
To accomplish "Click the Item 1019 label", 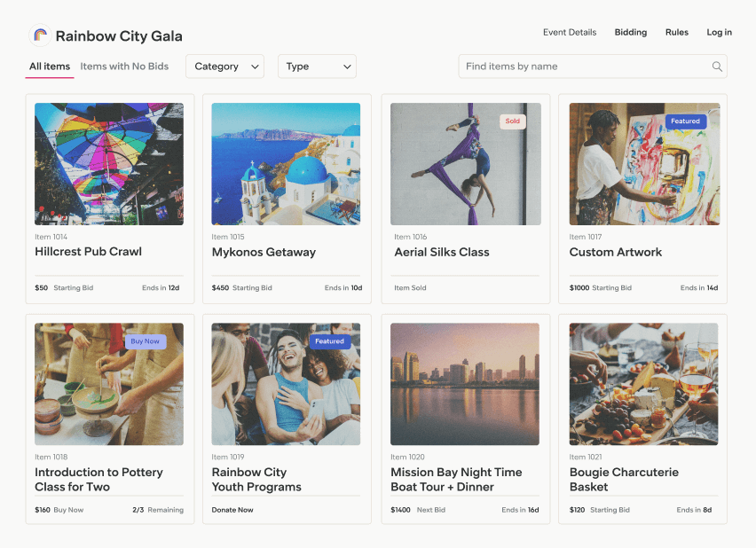I will 228,457.
